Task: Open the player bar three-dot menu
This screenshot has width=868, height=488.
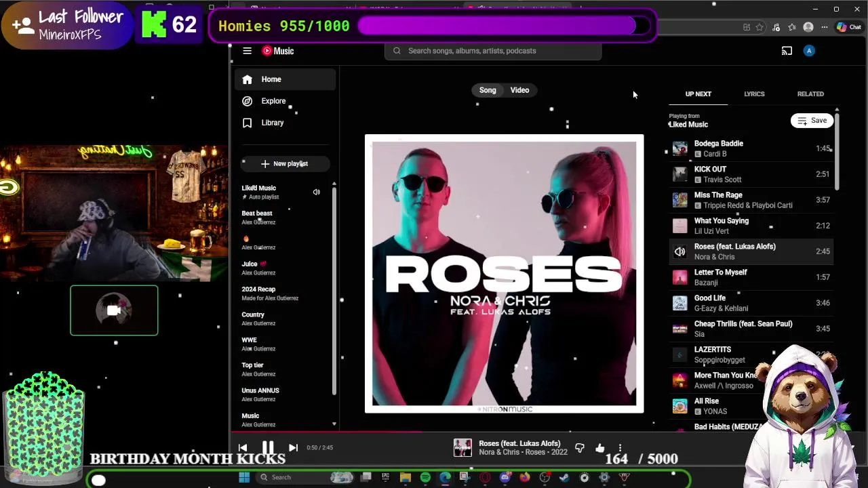Action: tap(620, 448)
